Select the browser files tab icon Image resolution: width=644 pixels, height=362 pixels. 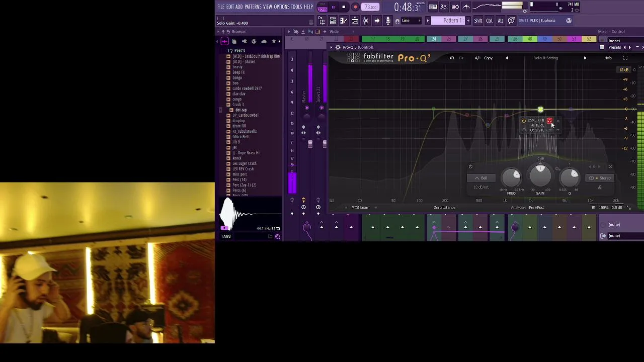tap(234, 41)
